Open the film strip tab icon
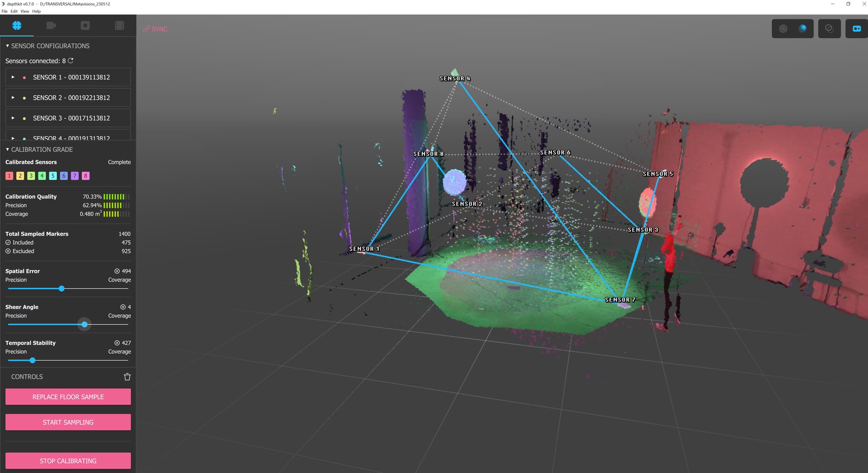The image size is (868, 473). (x=119, y=26)
